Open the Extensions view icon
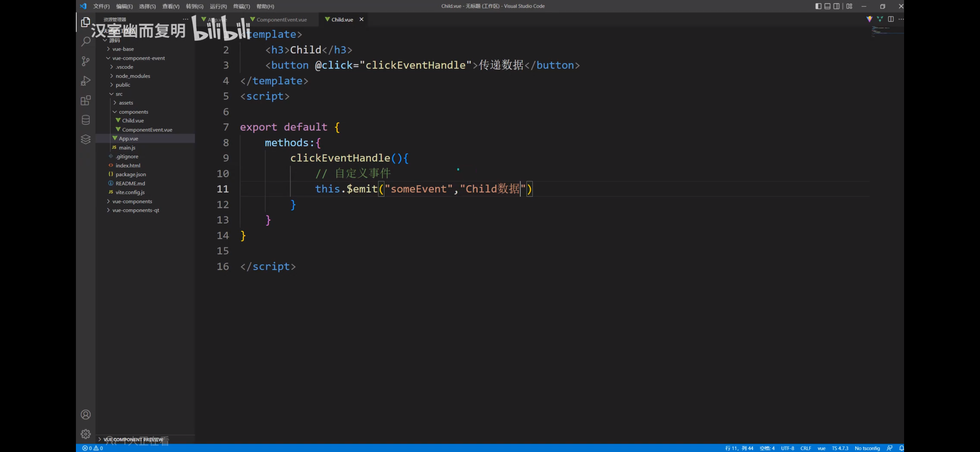Screen dimensions: 980x452 pos(86,100)
